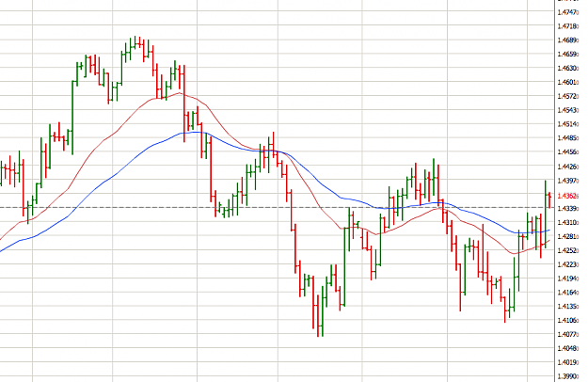Viewport: 588px width, 382px height.
Task: Select the 1.4281 price scale label
Action: tap(567, 236)
